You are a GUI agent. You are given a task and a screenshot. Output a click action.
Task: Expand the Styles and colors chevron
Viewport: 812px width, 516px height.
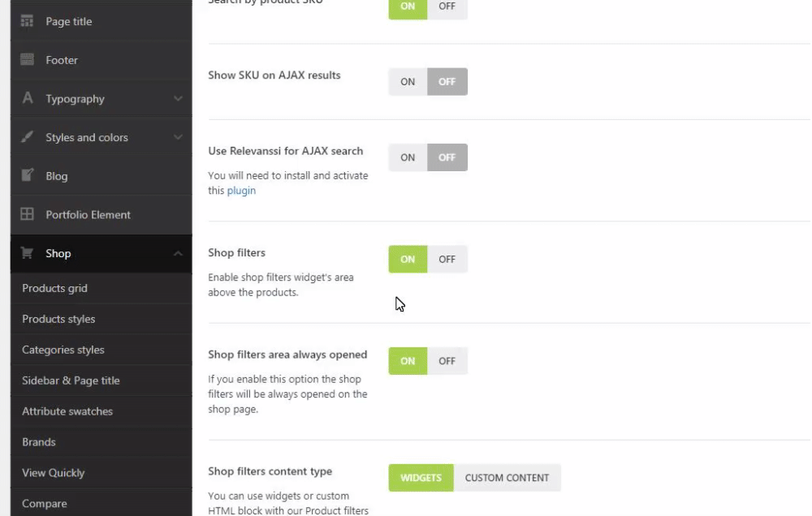(178, 137)
